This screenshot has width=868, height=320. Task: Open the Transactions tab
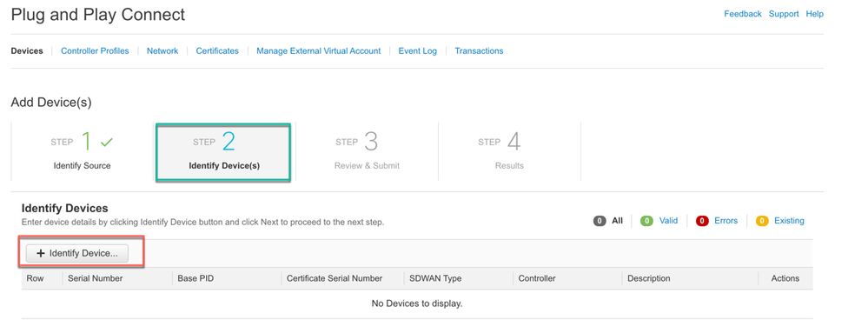[479, 51]
